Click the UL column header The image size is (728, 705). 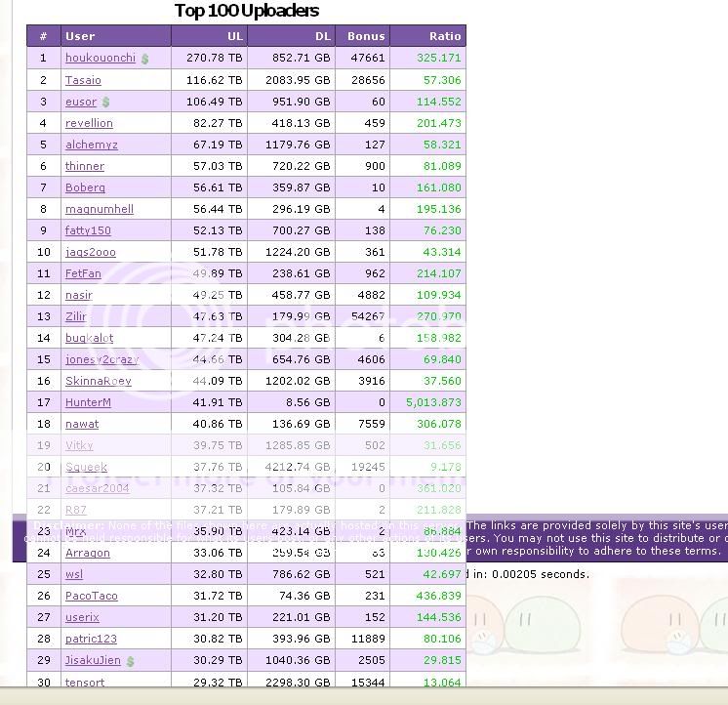point(234,36)
